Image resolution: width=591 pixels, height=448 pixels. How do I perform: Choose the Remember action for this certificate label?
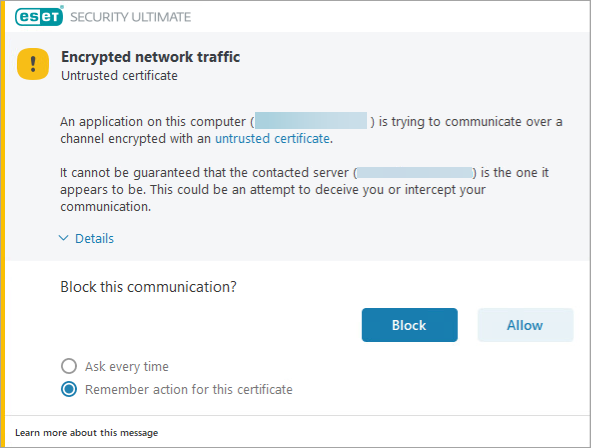(x=188, y=390)
